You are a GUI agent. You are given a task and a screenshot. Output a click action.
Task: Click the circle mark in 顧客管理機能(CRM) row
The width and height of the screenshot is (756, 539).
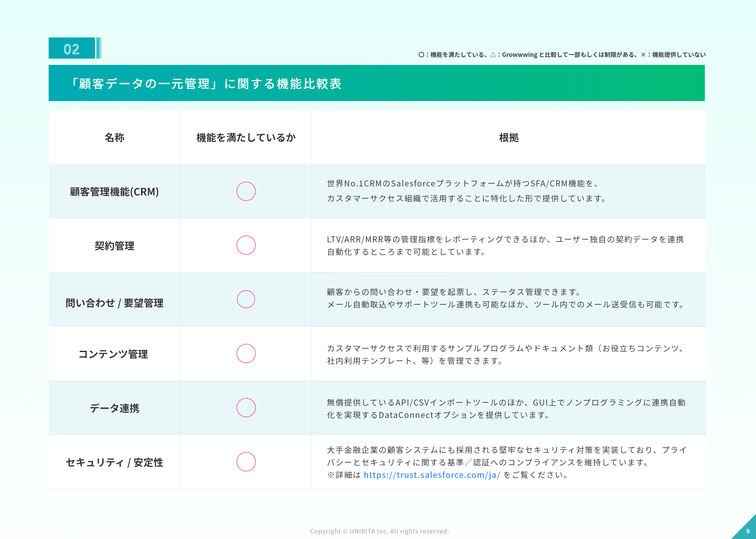246,191
